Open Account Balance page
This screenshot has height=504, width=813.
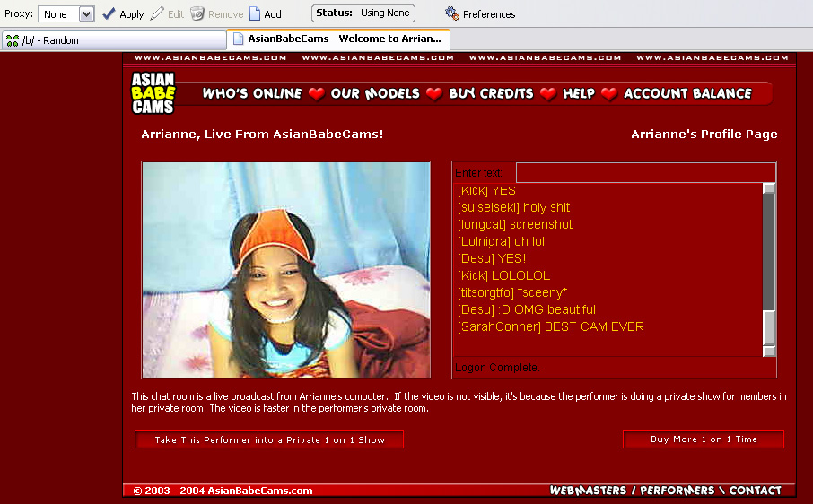click(x=687, y=94)
